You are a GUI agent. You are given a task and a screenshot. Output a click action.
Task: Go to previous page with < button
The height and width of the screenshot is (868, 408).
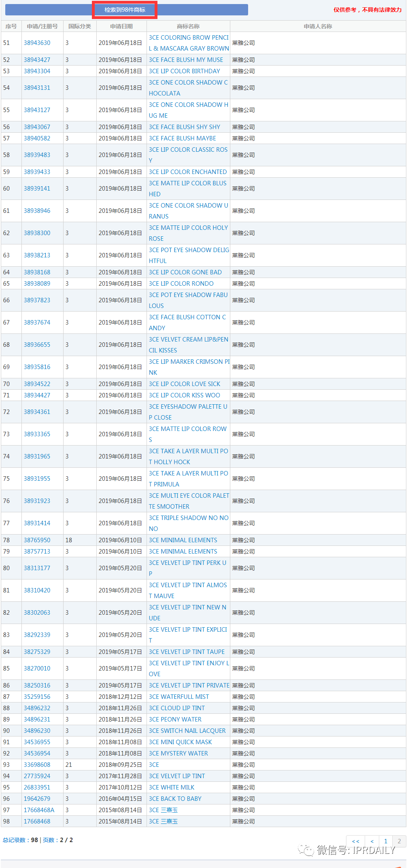372,841
